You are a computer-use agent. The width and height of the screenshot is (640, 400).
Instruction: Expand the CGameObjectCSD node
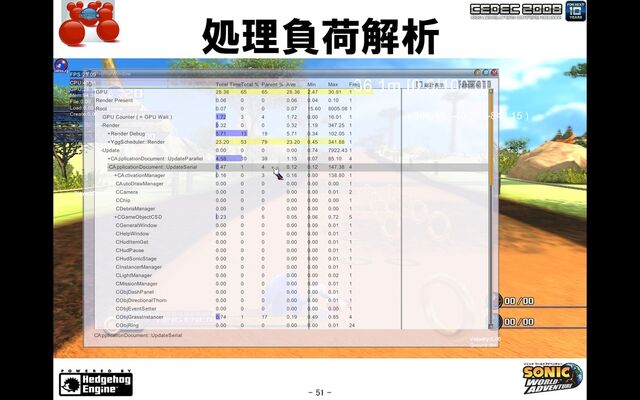[x=116, y=217]
